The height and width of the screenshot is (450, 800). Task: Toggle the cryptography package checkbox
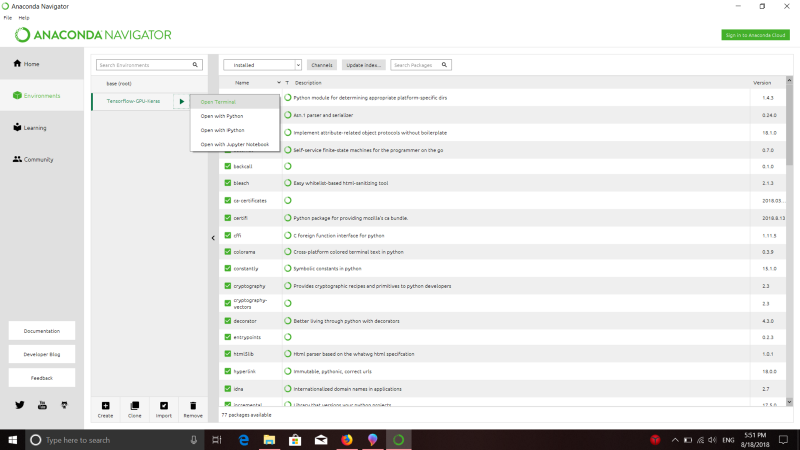(x=228, y=286)
